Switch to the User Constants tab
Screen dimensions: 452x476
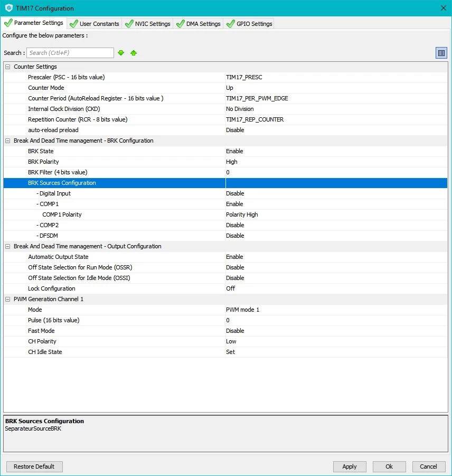tap(95, 24)
